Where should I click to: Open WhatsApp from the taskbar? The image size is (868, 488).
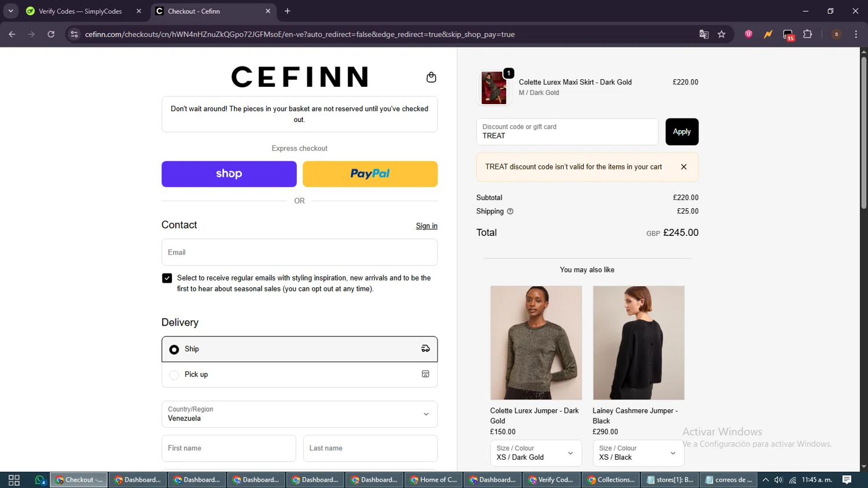point(40,480)
